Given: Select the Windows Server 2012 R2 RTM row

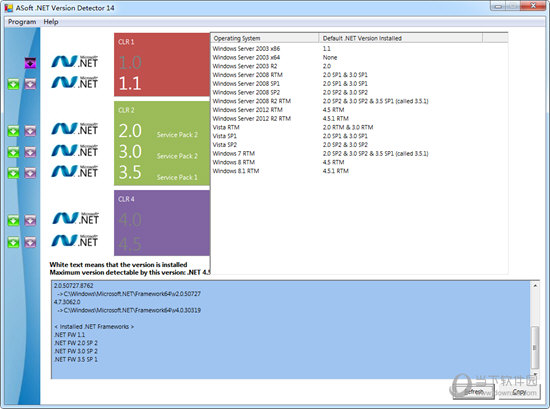Looking at the screenshot, I should click(x=359, y=119).
